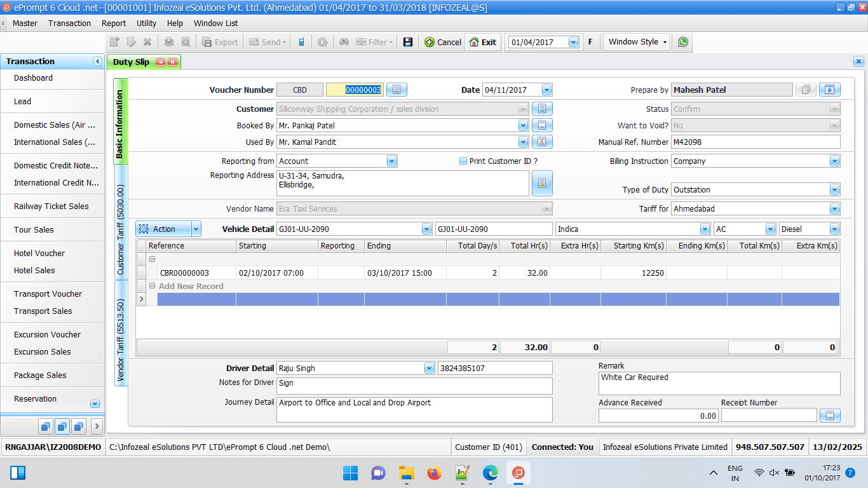Click download icon next to Prepare by

pyautogui.click(x=829, y=90)
